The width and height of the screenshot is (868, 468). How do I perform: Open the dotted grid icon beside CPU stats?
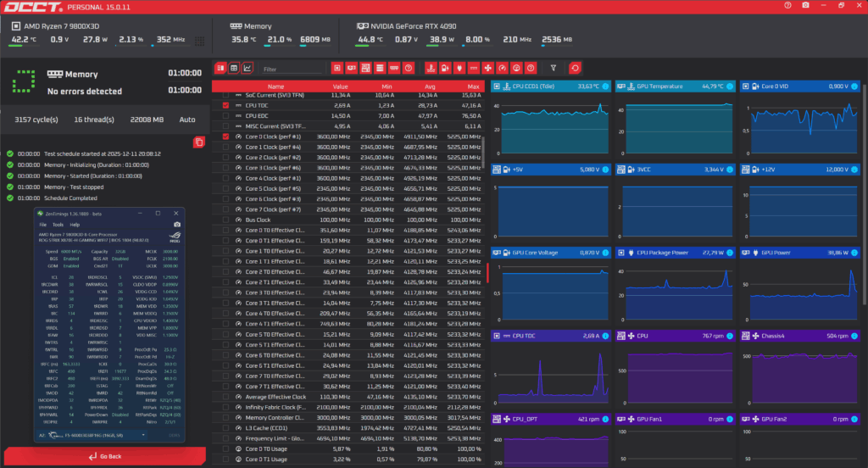(200, 41)
